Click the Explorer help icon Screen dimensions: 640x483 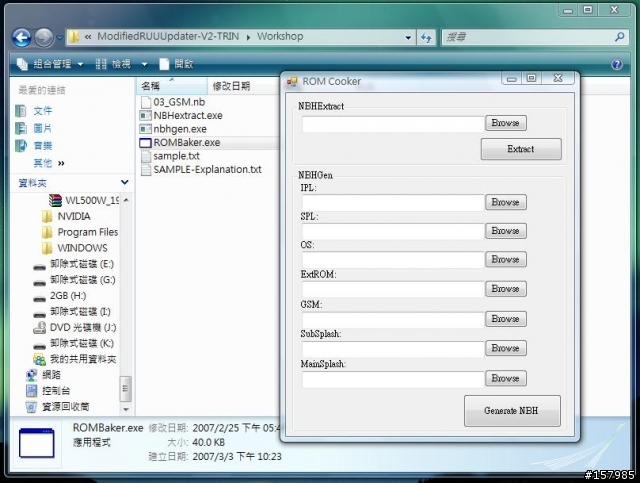(617, 64)
